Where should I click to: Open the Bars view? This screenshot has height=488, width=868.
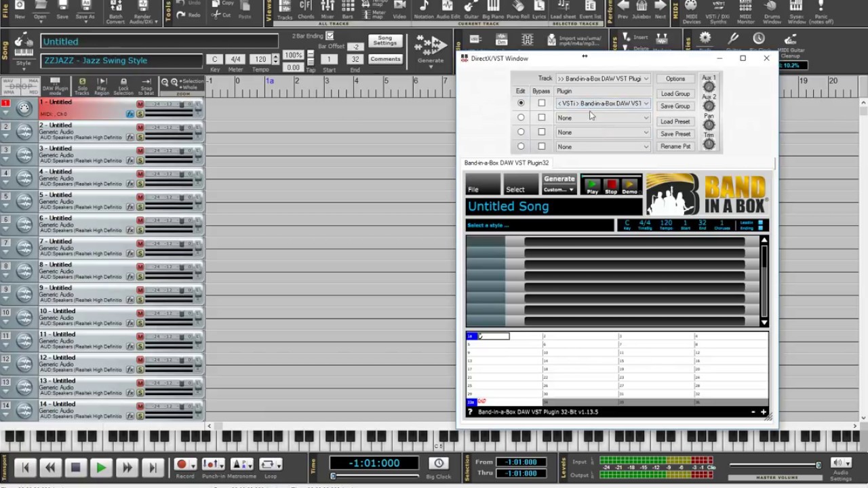[348, 9]
